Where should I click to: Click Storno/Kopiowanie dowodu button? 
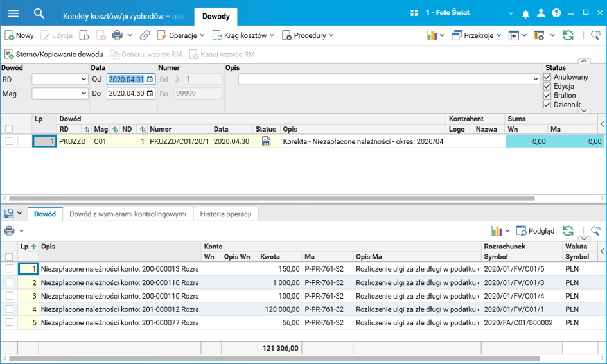point(54,55)
